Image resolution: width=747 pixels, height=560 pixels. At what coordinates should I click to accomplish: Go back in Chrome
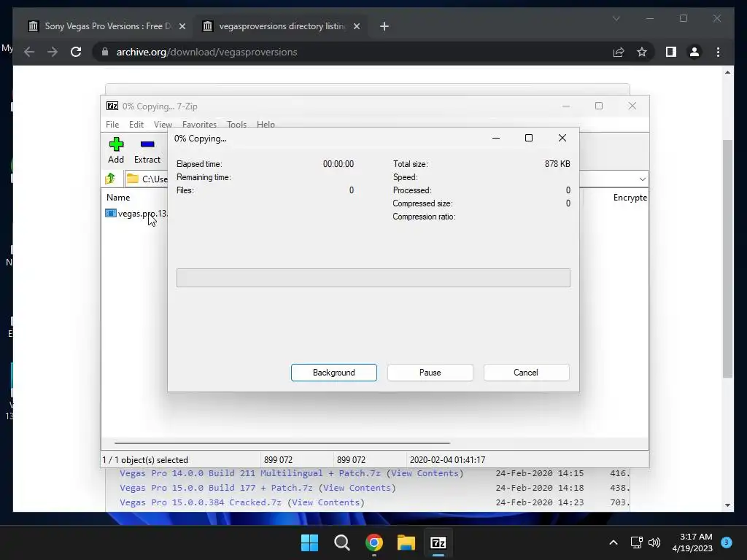pos(29,52)
